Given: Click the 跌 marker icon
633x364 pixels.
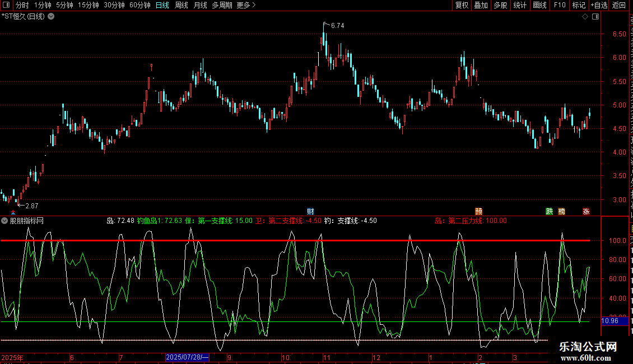Looking at the screenshot, I should click(x=550, y=212).
